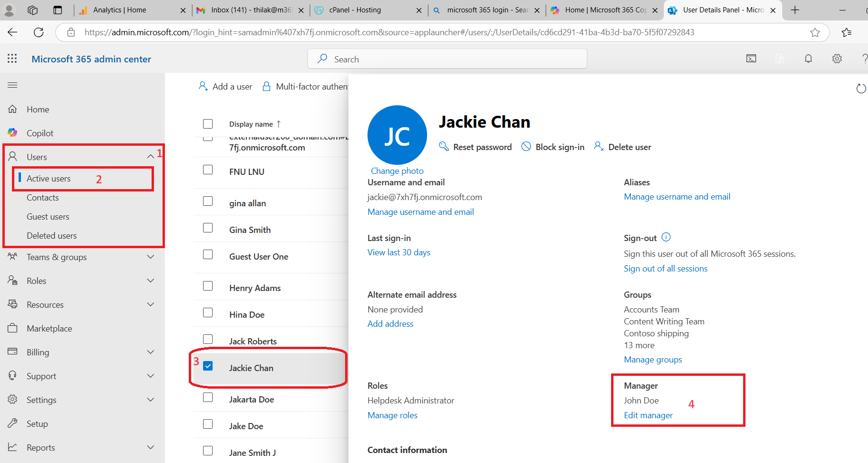Check the Jakarta Doe checkbox
Viewport: 868px width, 463px height.
(208, 397)
